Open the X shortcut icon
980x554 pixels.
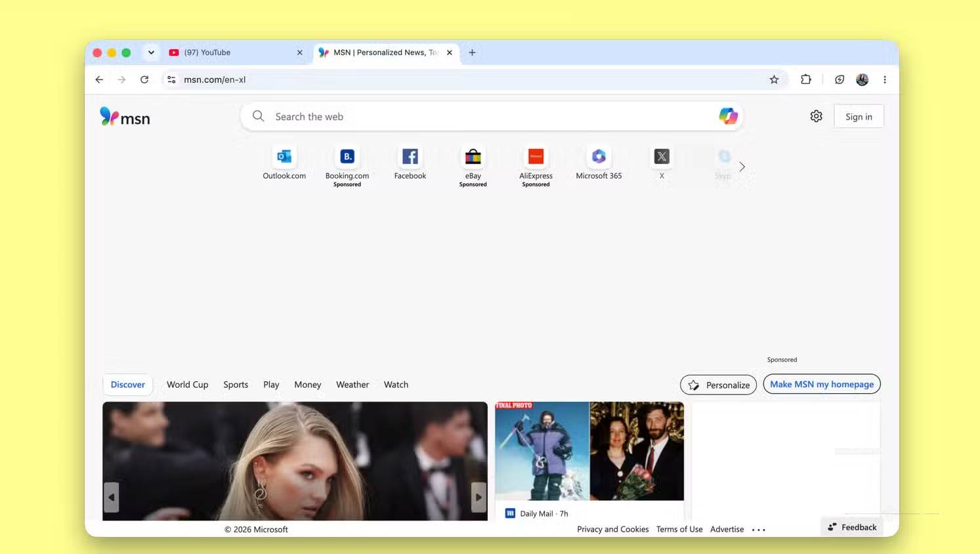662,157
